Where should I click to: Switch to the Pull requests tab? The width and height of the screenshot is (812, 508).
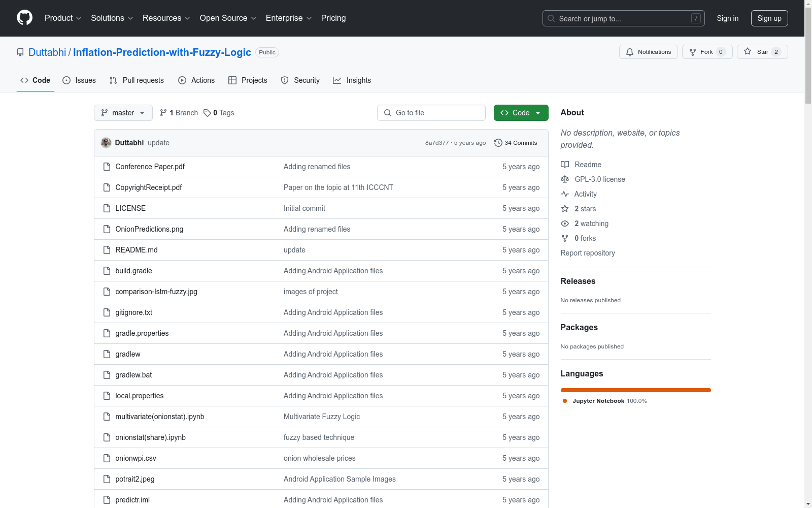click(x=137, y=80)
